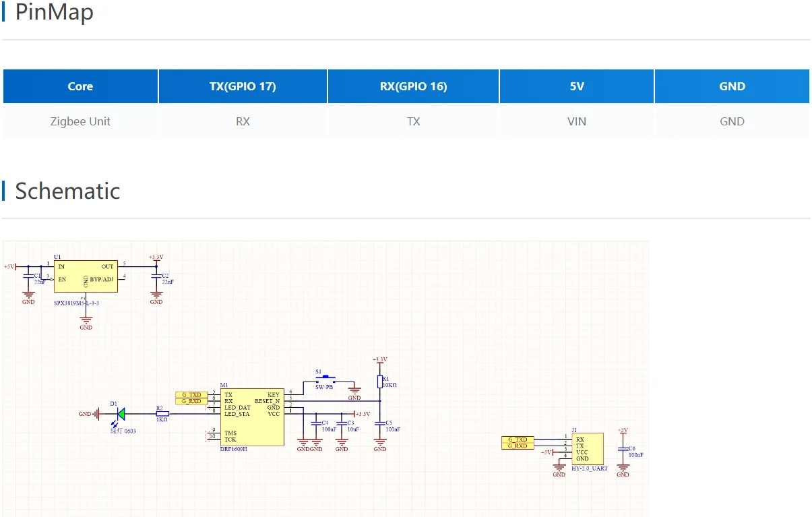Viewport: 812px width, 517px height.
Task: Click the RESET_N pin on M1
Action: click(267, 401)
